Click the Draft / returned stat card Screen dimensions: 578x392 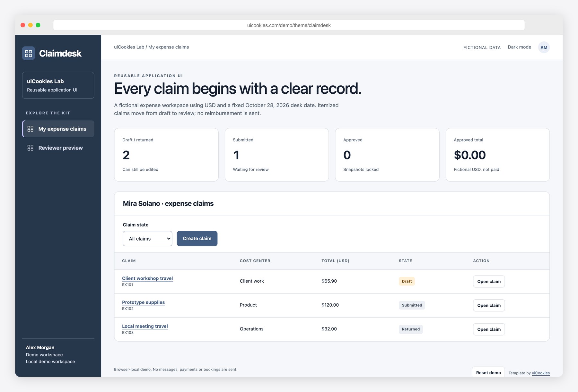point(166,155)
